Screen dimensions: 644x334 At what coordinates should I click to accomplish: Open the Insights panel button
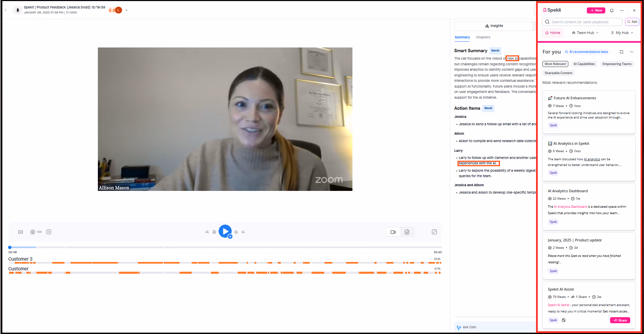[x=494, y=26]
